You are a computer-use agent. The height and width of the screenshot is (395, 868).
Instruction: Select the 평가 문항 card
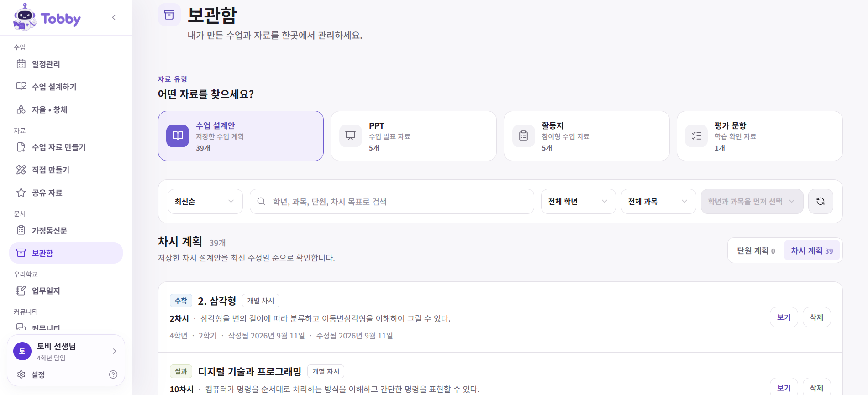pos(760,136)
